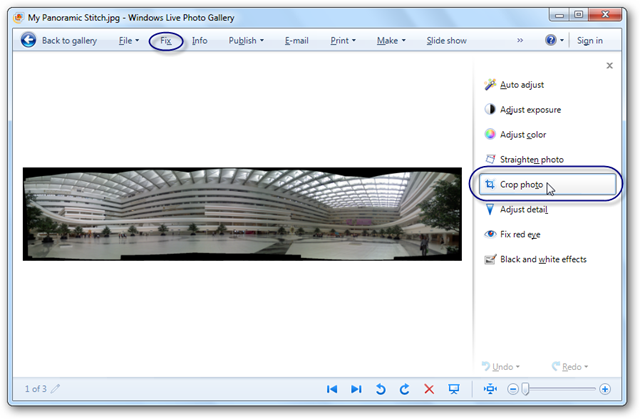Choose the Fix red eye tool
The image size is (640, 419).
click(x=520, y=235)
